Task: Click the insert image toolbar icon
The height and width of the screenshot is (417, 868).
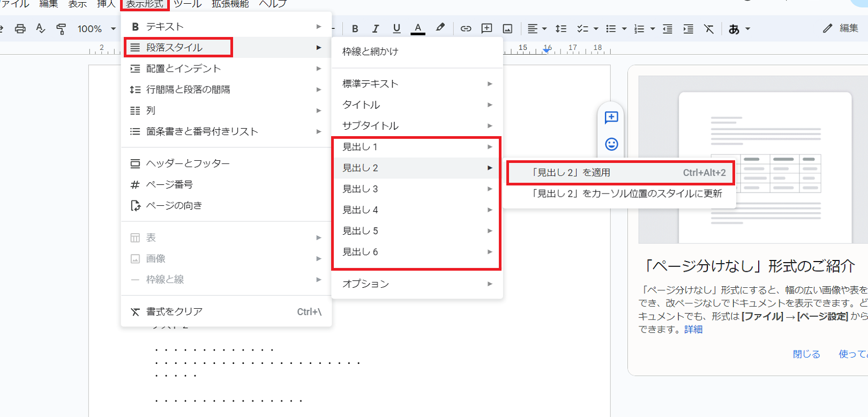Action: 507,29
